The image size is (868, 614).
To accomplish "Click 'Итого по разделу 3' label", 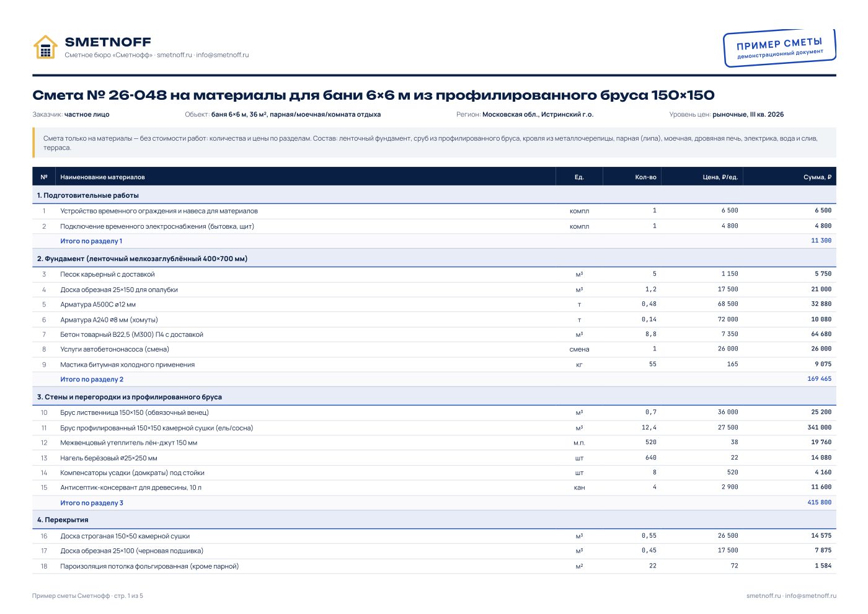I will pyautogui.click(x=92, y=503).
